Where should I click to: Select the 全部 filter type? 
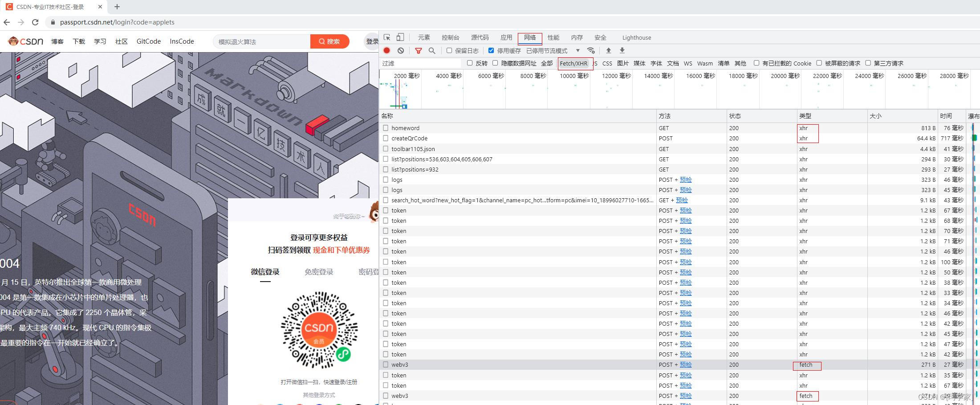coord(547,63)
